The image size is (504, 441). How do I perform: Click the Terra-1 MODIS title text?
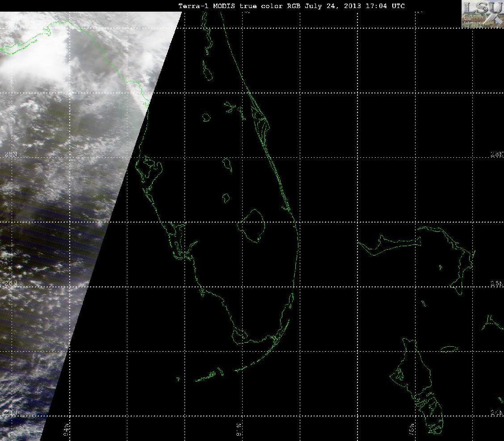click(x=291, y=6)
